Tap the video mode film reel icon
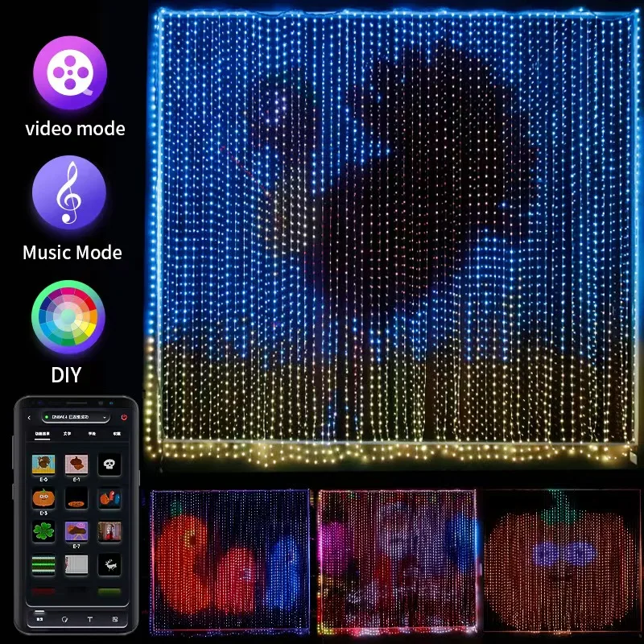This screenshot has height=644, width=644. click(x=70, y=72)
